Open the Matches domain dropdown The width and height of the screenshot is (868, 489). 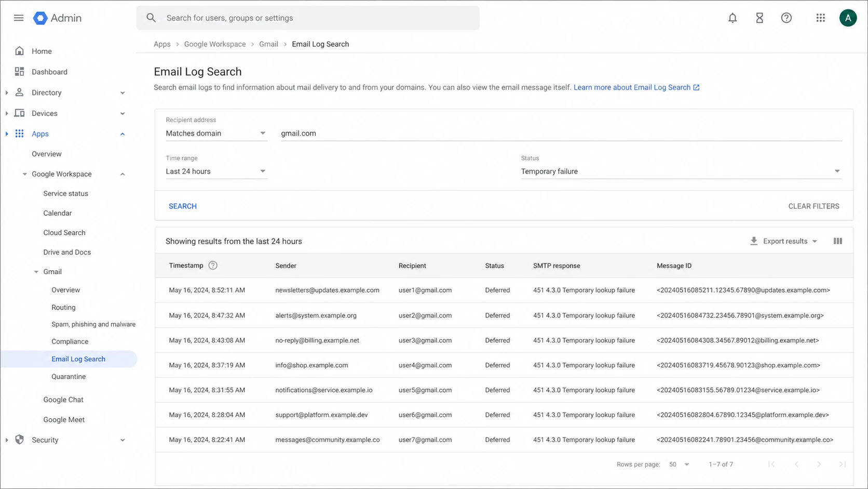[216, 134]
